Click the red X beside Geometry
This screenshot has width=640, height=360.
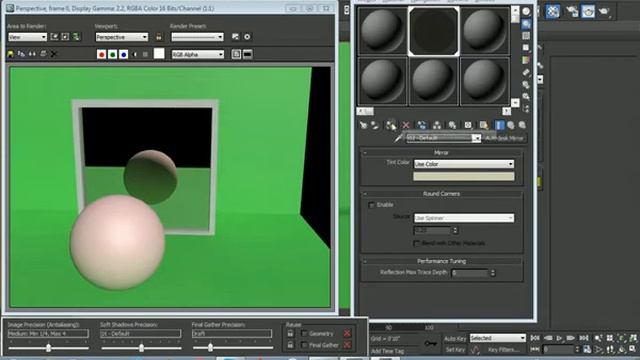(347, 333)
